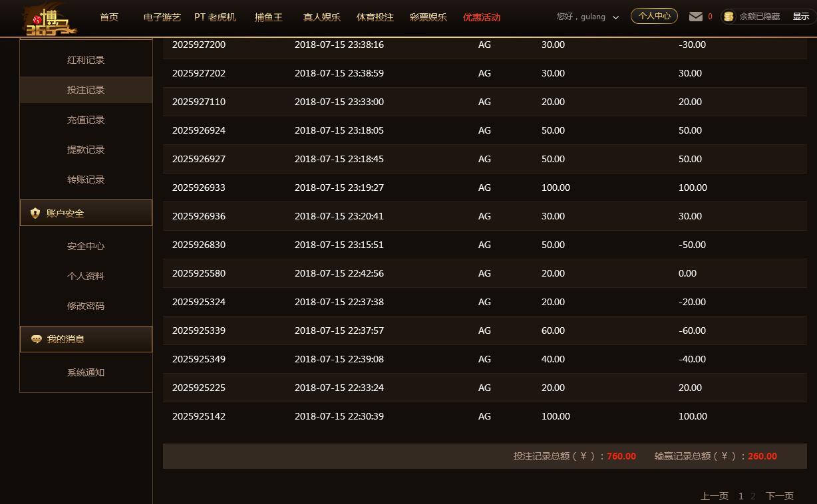
Task: Open the 优惠活动 menu item
Action: (x=481, y=18)
